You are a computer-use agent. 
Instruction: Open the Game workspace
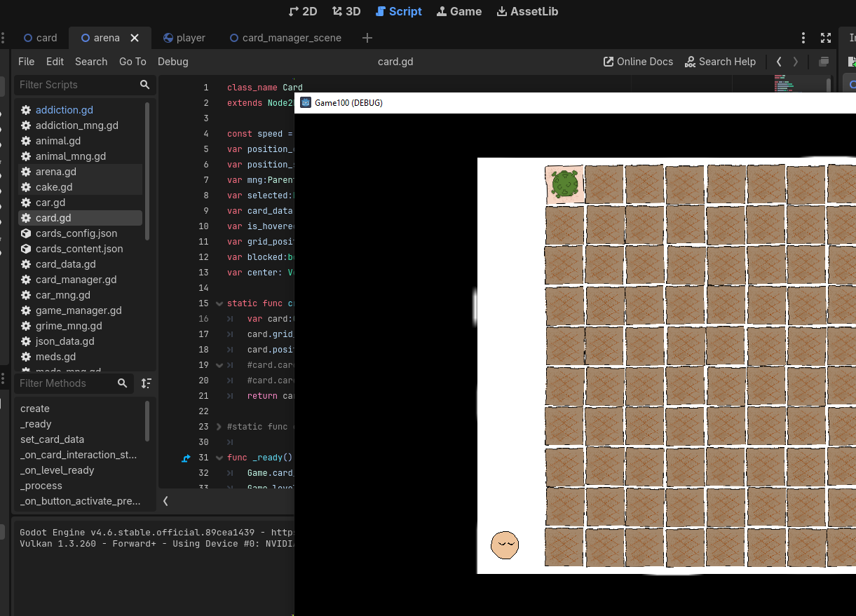tap(458, 11)
